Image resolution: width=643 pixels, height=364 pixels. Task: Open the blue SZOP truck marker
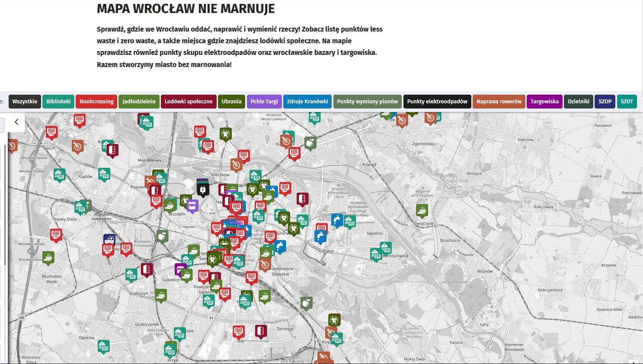coord(109,239)
